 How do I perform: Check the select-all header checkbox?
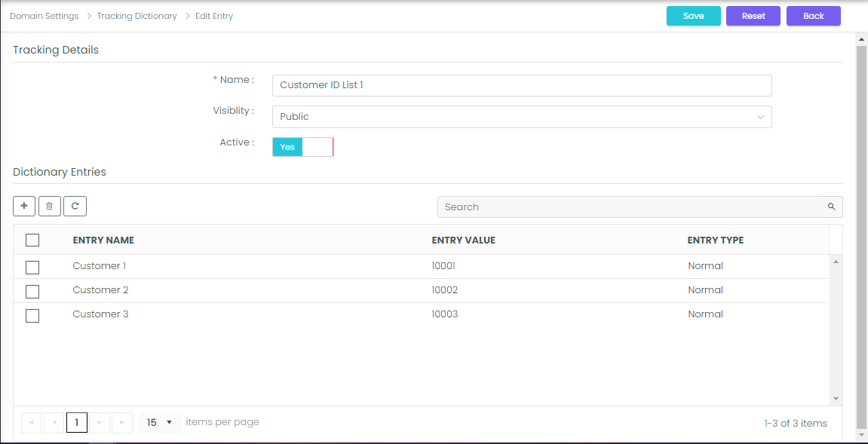click(32, 240)
